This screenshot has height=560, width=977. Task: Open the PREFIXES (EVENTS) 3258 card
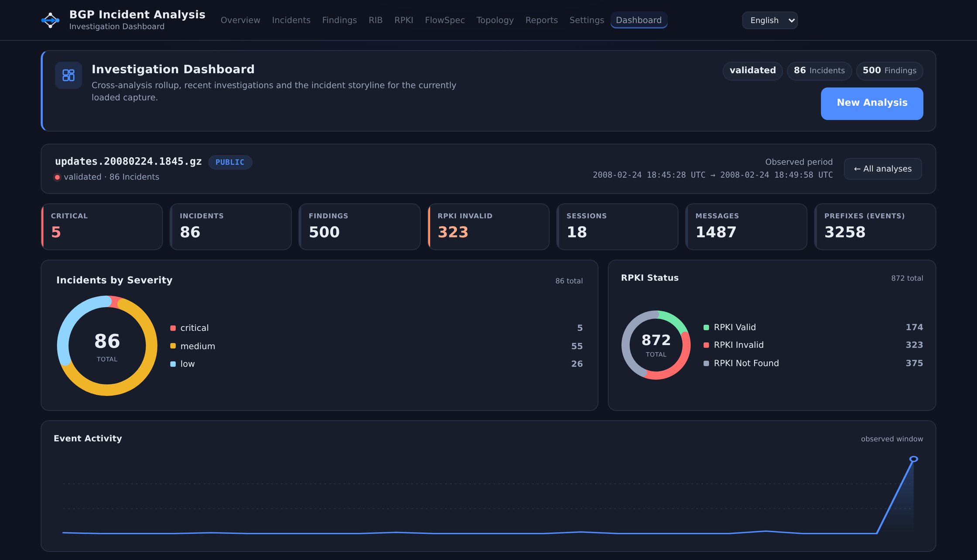click(875, 227)
